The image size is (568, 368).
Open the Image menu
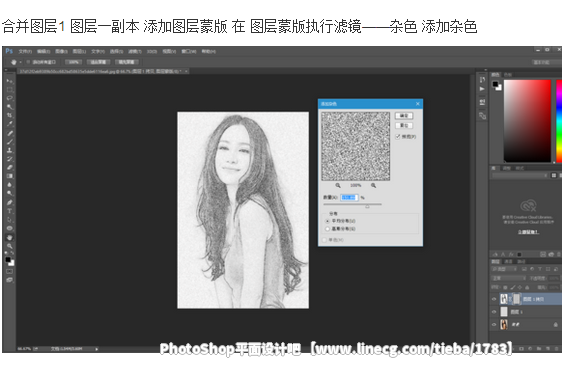tap(61, 51)
